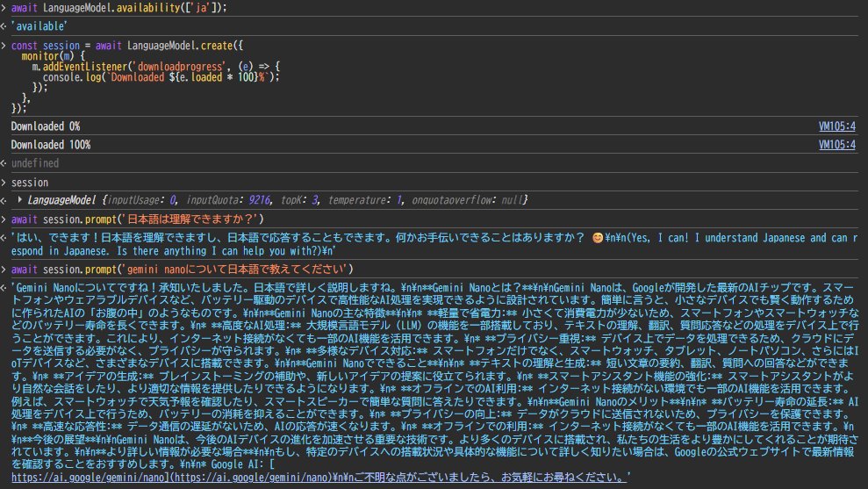Image resolution: width=868 pixels, height=489 pixels.
Task: Click the topK value 3
Action: coord(314,200)
